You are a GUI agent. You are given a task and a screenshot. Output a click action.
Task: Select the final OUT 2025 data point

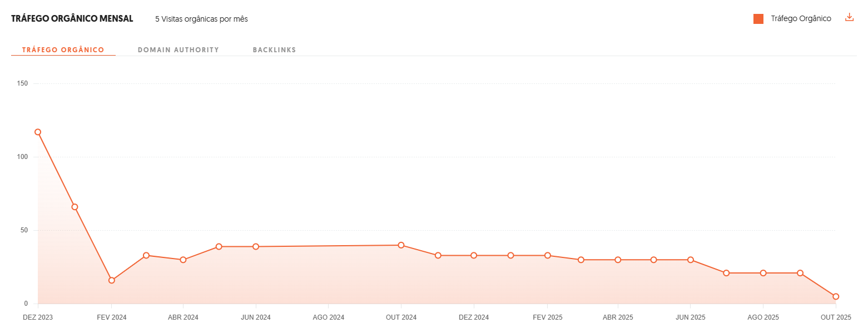[x=836, y=296]
